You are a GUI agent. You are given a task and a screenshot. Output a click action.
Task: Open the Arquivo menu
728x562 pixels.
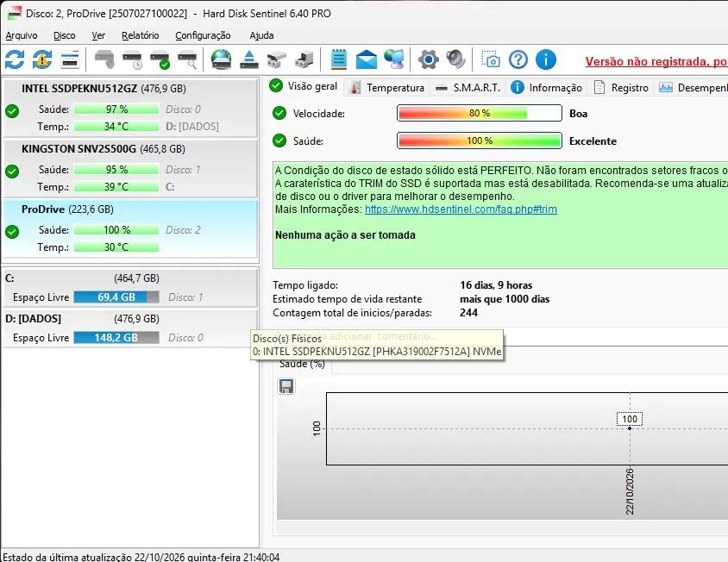coord(22,35)
